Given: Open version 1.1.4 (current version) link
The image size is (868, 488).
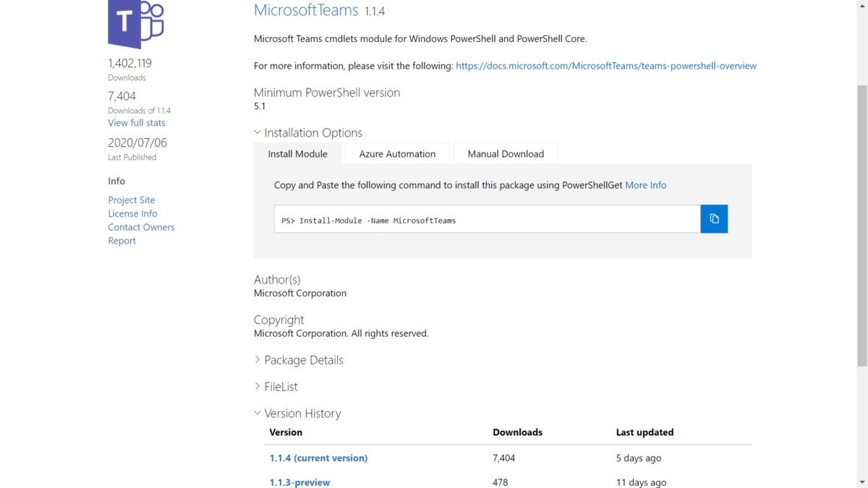Looking at the screenshot, I should pos(318,458).
